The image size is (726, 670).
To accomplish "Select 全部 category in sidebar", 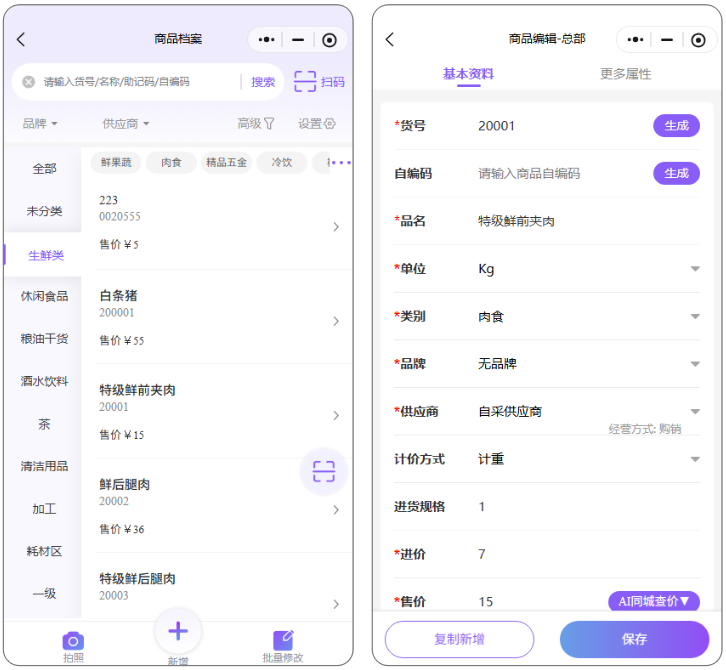I will point(44,169).
